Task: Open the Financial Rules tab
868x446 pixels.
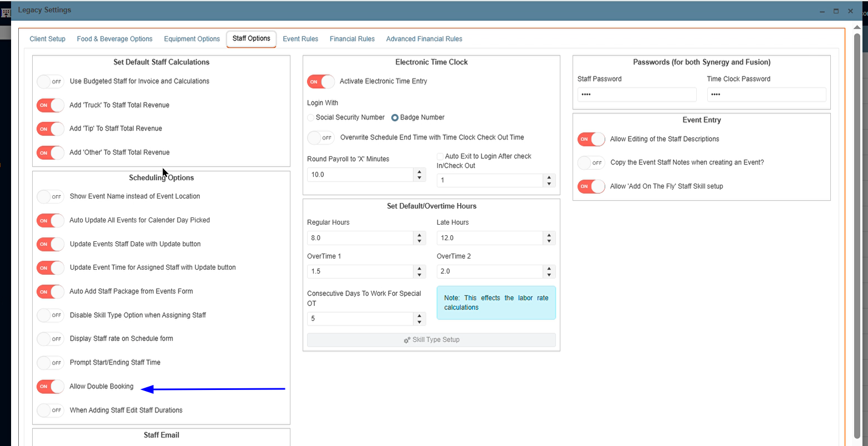Action: click(352, 39)
